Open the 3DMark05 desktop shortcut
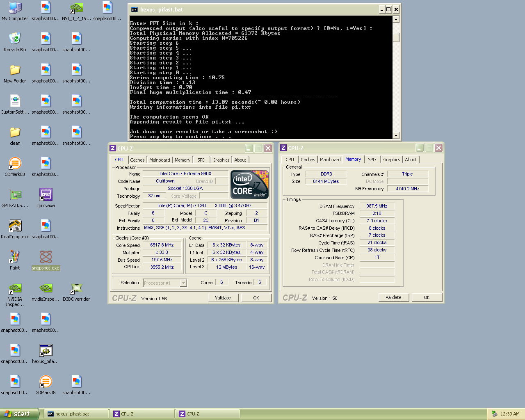This screenshot has height=420, width=525. pyautogui.click(x=46, y=382)
